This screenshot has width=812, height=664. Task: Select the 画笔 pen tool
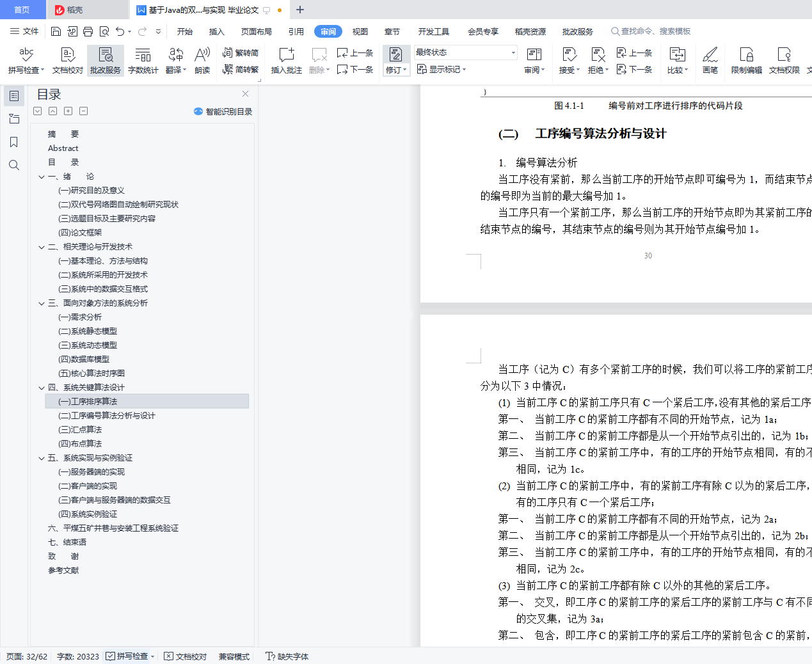click(710, 61)
